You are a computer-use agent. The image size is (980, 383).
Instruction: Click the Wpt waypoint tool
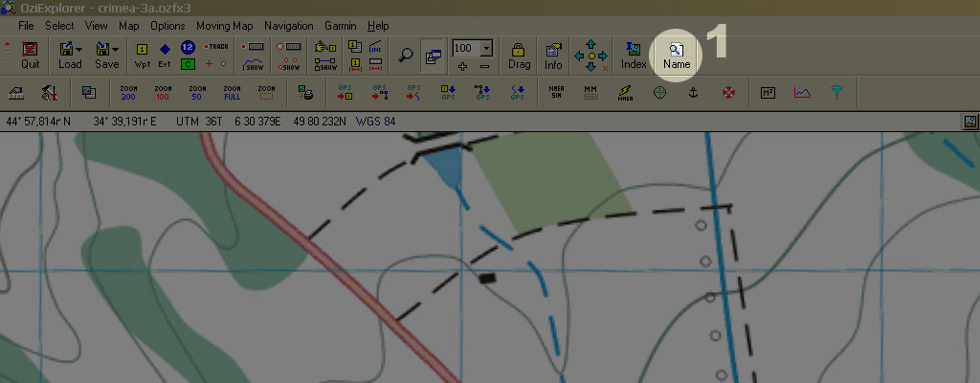pos(142,55)
